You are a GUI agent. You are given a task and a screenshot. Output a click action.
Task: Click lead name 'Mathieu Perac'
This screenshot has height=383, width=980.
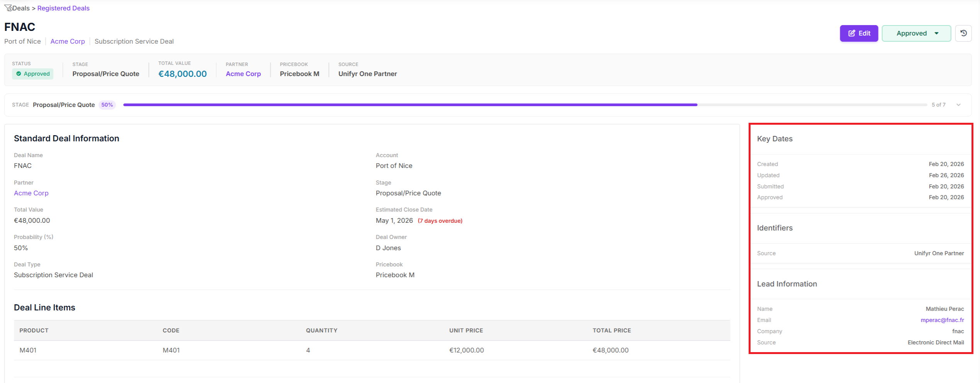coord(945,309)
